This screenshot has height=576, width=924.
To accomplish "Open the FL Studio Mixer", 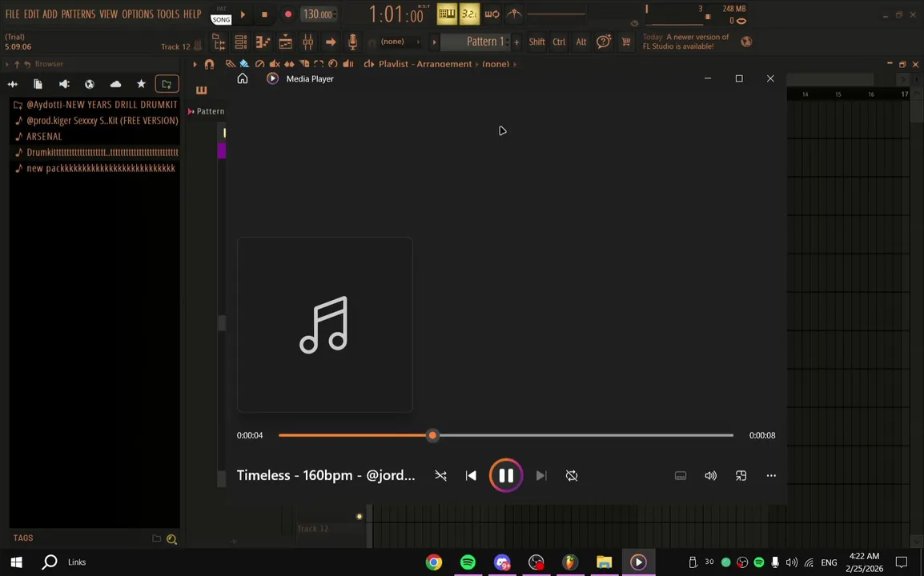I will coord(307,42).
